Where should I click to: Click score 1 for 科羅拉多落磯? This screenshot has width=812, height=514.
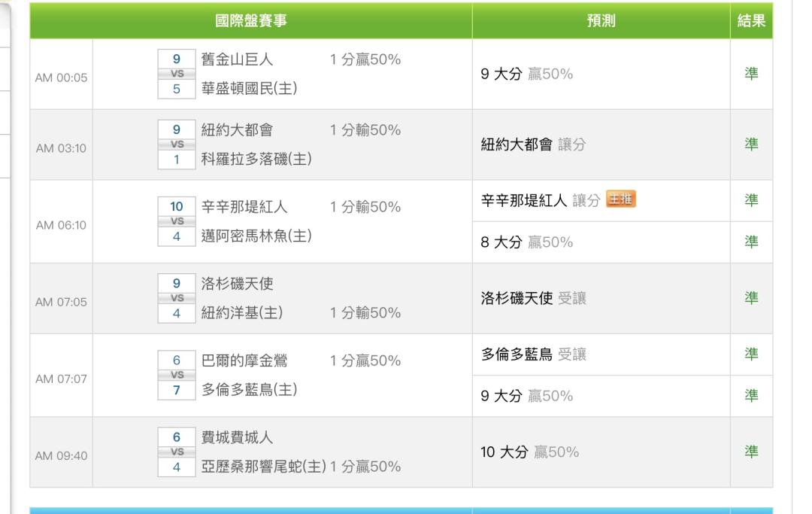coord(177,160)
